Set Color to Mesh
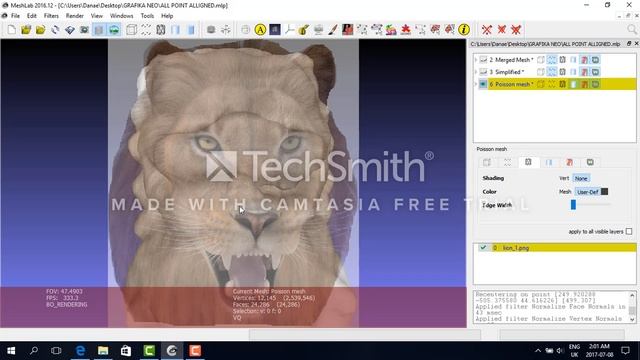 pos(565,191)
